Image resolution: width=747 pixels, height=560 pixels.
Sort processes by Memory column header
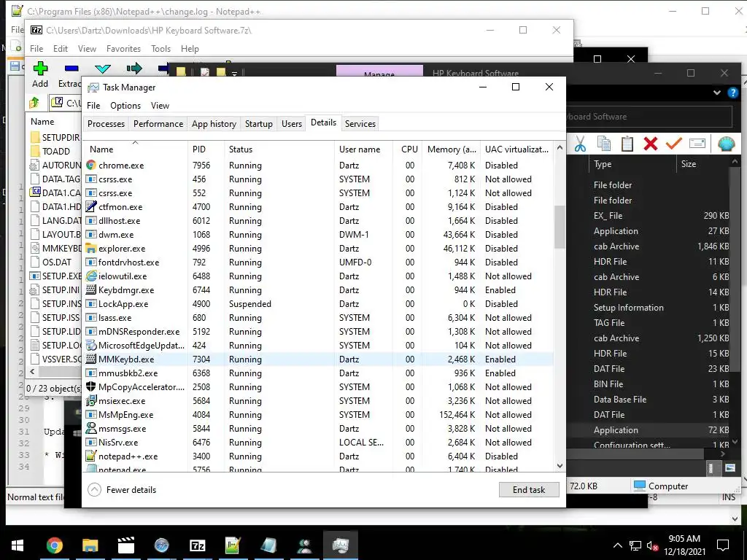(451, 149)
